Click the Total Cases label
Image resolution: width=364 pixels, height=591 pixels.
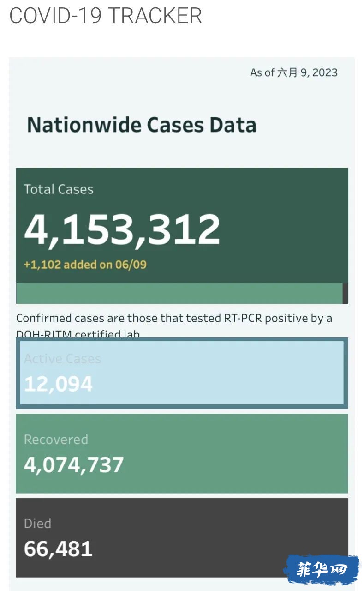(x=59, y=189)
